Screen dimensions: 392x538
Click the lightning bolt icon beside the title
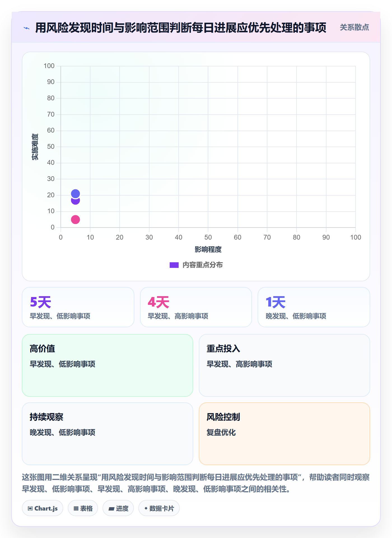pyautogui.click(x=27, y=28)
